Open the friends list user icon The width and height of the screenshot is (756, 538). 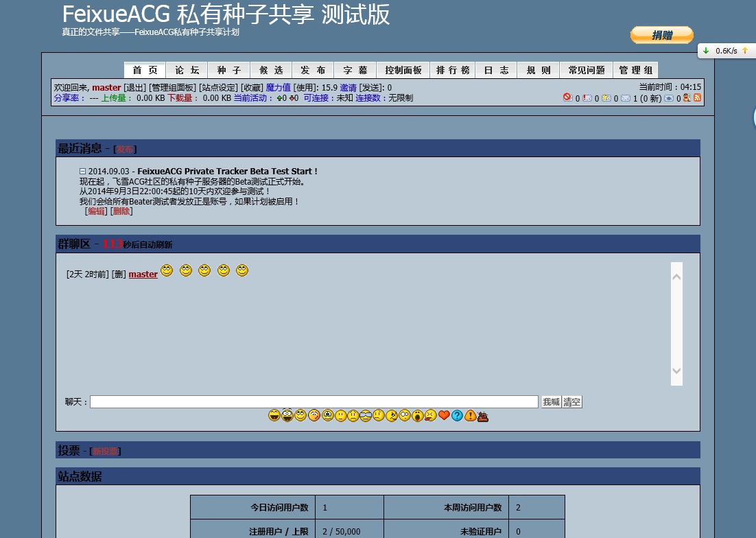coord(687,97)
